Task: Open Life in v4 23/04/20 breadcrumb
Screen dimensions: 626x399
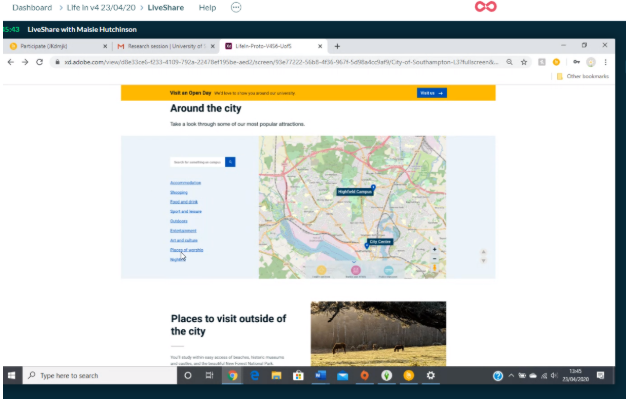Action: (x=101, y=8)
